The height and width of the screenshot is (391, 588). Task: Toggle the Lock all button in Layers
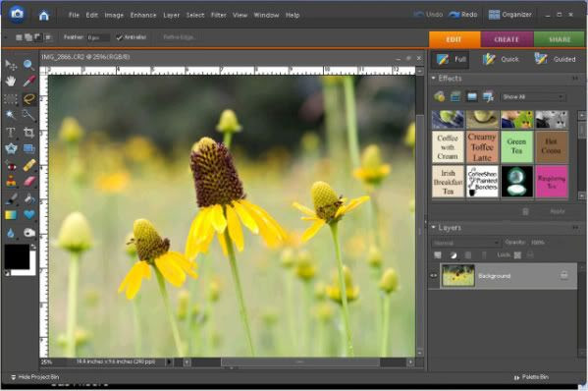tap(530, 255)
